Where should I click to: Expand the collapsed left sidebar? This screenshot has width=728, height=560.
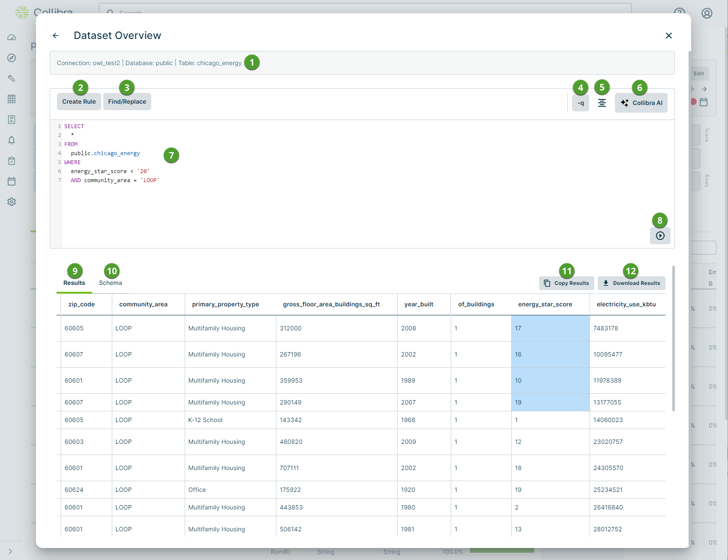pos(10,551)
